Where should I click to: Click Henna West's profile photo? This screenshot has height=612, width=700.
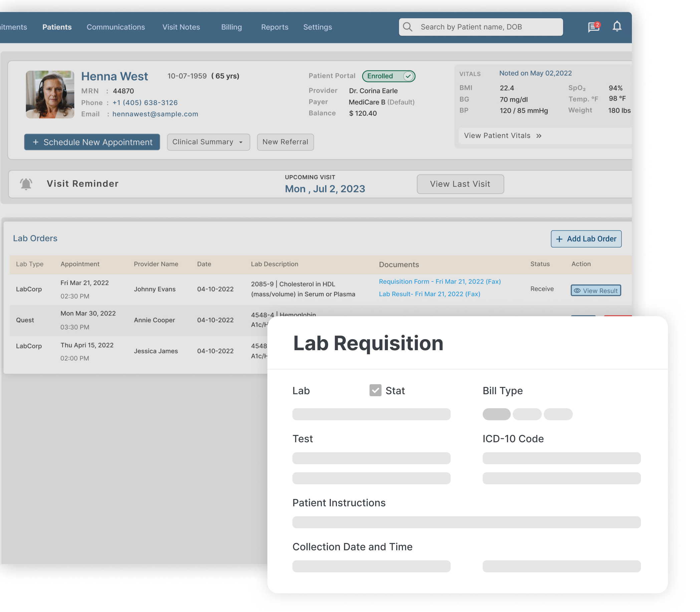point(50,95)
